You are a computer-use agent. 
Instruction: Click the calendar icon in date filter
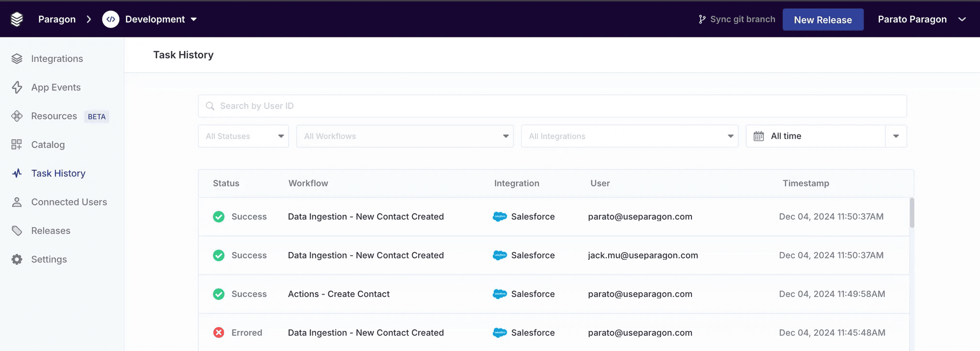[758, 136]
